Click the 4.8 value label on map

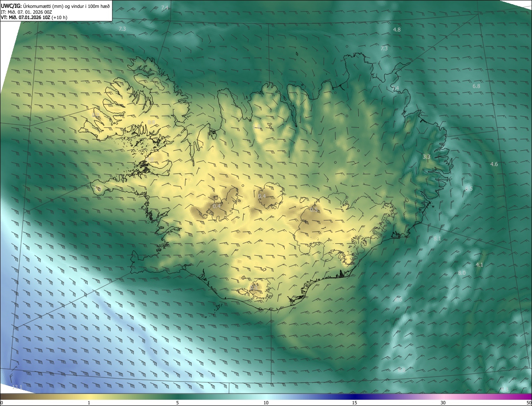pyautogui.click(x=397, y=30)
